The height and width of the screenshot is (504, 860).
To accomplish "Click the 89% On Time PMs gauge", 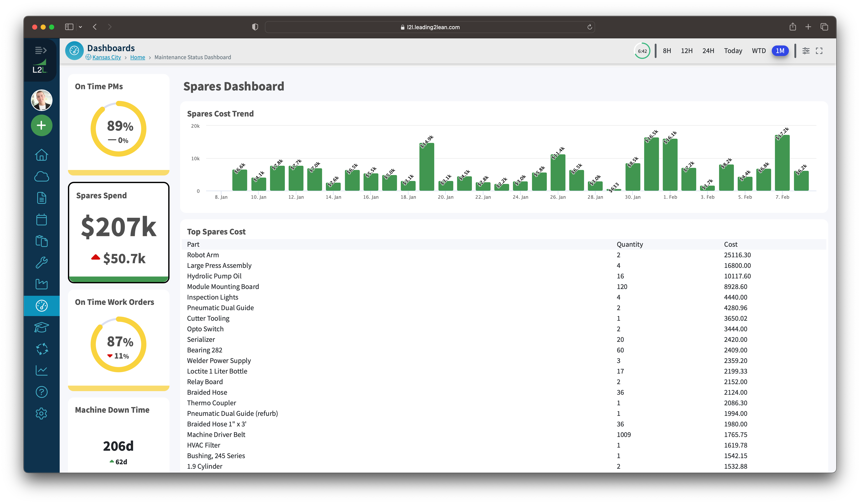I will pos(119,129).
